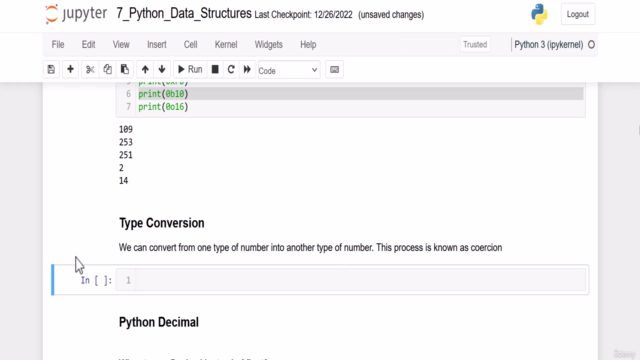
Task: Click the (unsaved changes) status text
Action: coord(391,15)
